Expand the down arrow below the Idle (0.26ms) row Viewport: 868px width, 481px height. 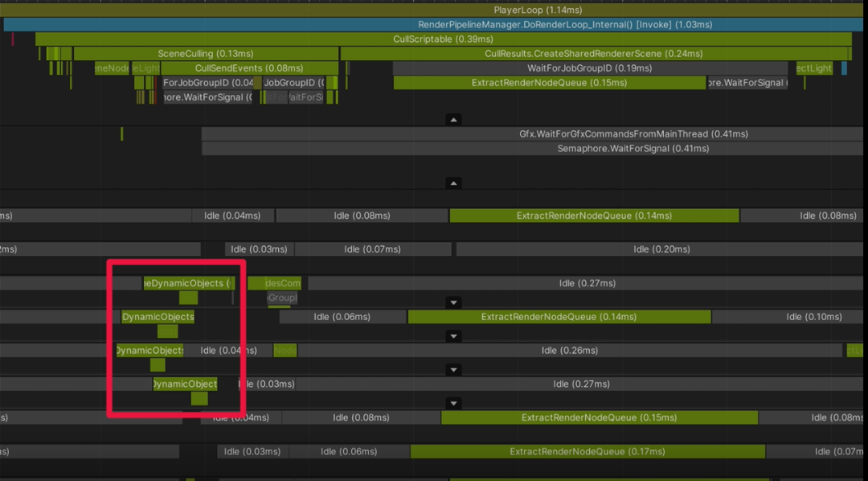(x=453, y=370)
